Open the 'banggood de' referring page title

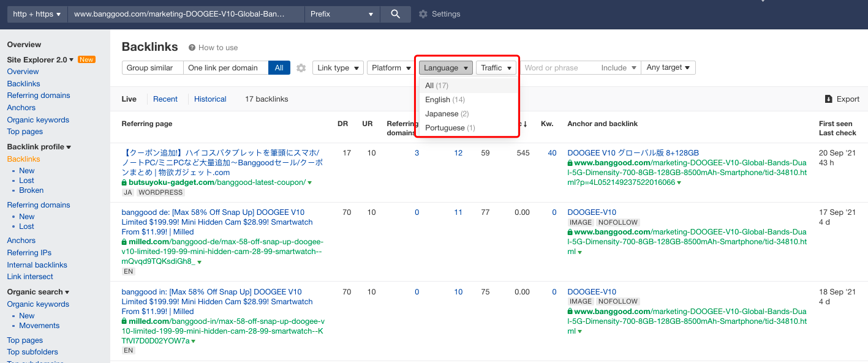[217, 222]
